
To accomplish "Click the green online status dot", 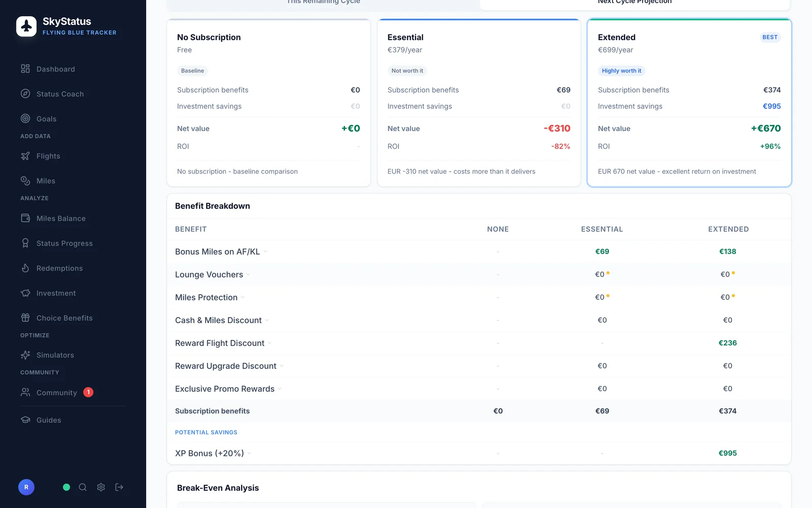I will [x=66, y=487].
